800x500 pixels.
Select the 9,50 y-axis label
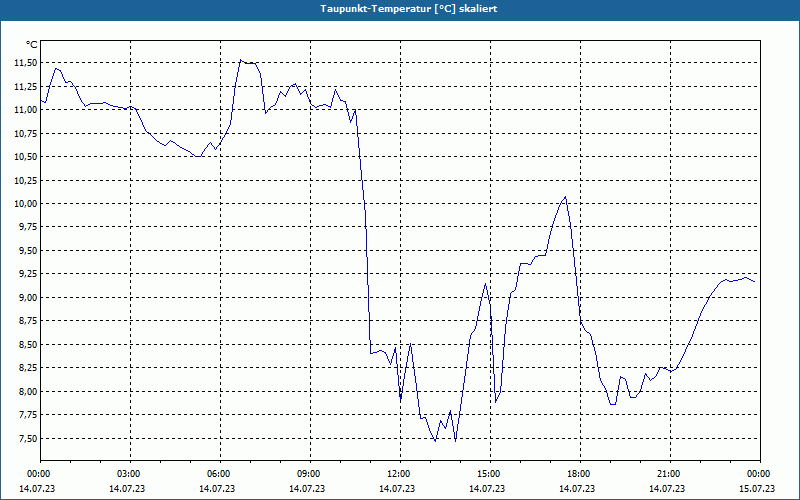pos(28,251)
